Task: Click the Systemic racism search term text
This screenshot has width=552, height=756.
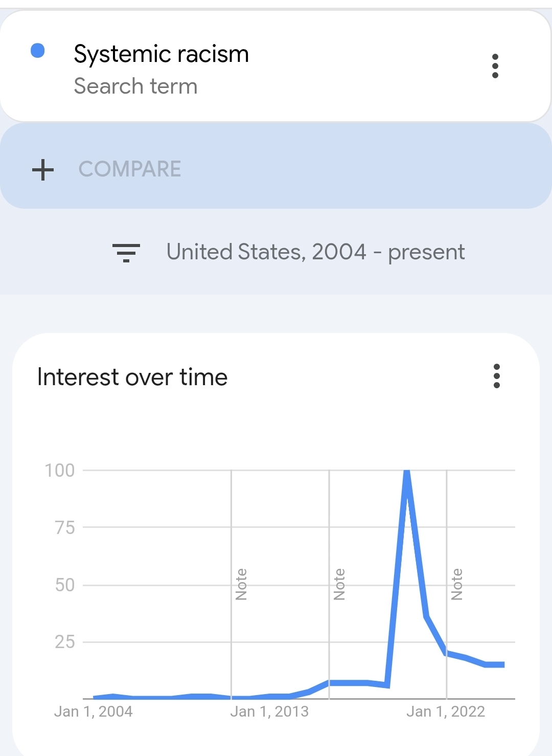Action: click(161, 54)
